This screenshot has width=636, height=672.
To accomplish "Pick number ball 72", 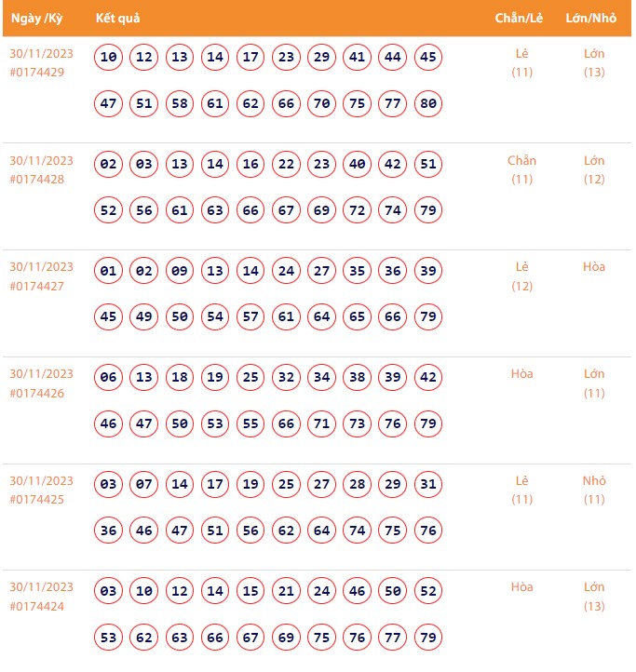I will pos(357,210).
